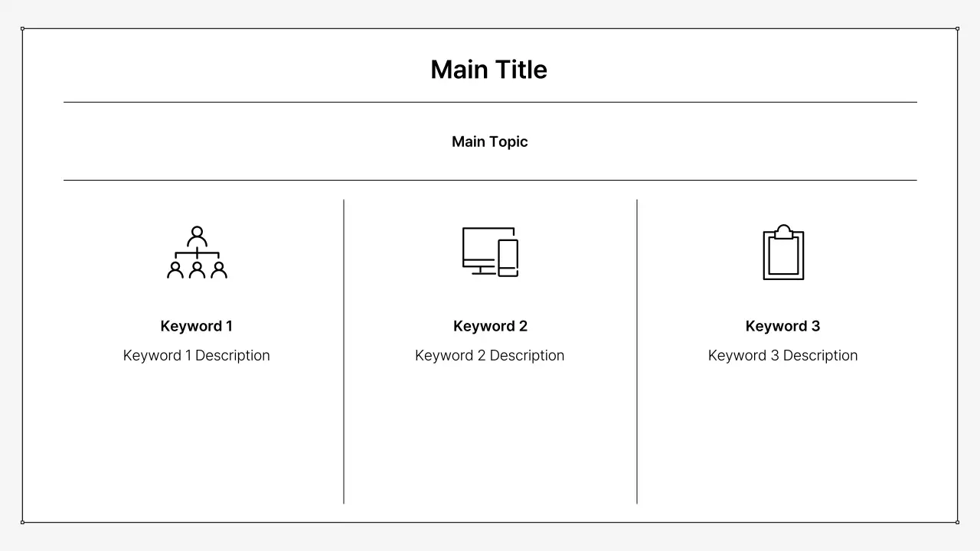Select the Keyword 1 Description text
The width and height of the screenshot is (980, 551).
point(197,355)
